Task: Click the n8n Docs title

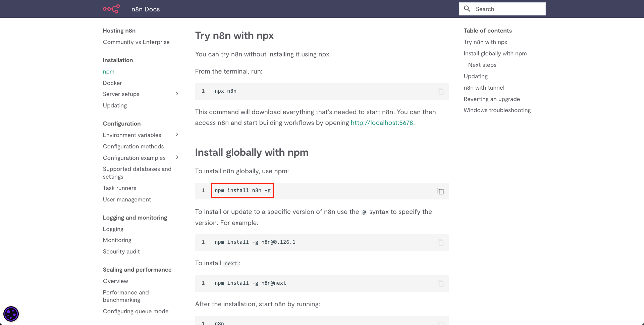Action: [146, 9]
